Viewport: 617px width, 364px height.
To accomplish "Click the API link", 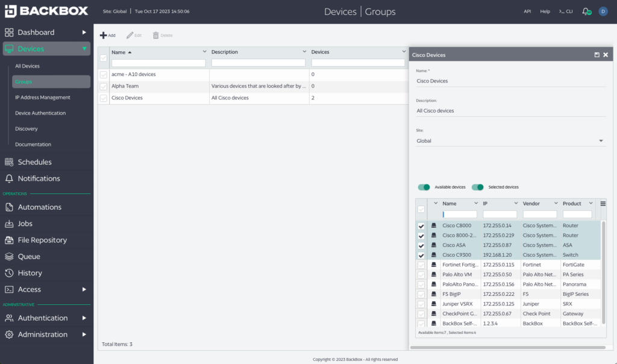I will click(x=527, y=11).
